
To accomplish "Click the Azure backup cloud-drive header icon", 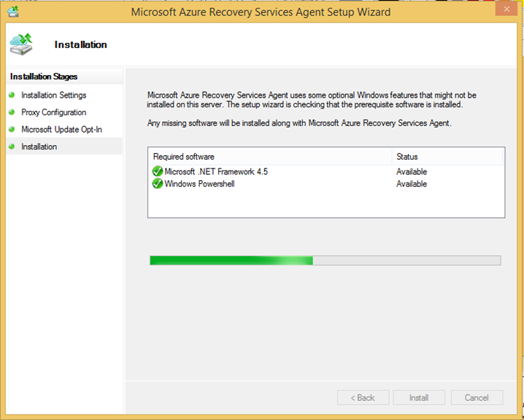I will (21, 44).
